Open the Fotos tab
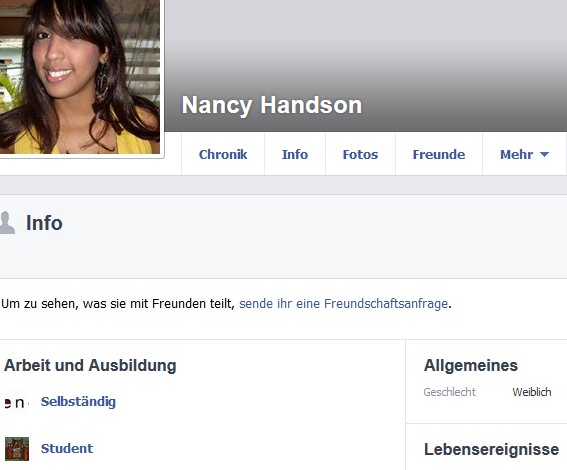567x470 pixels. (x=360, y=154)
